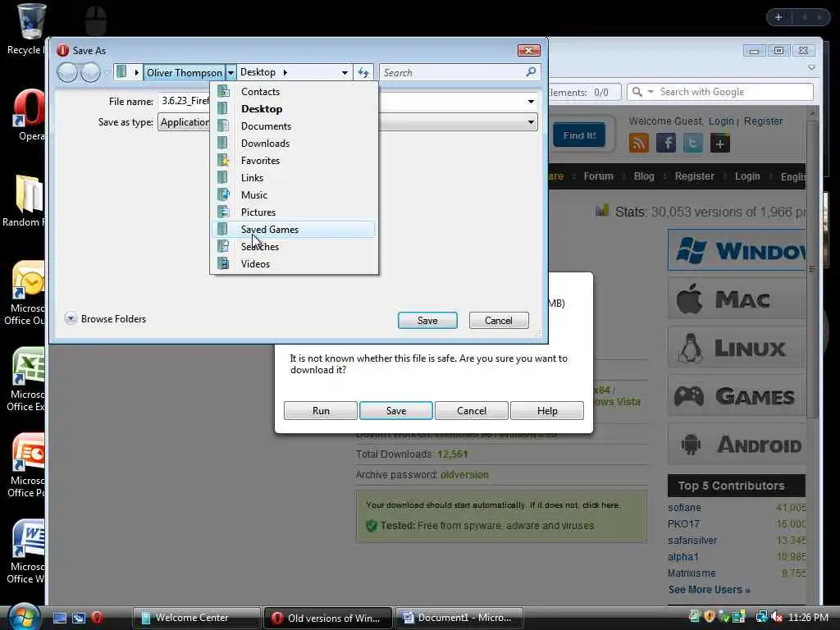Switch to Document1 Microsoft Word taskbar button
840x630 pixels.
459,618
